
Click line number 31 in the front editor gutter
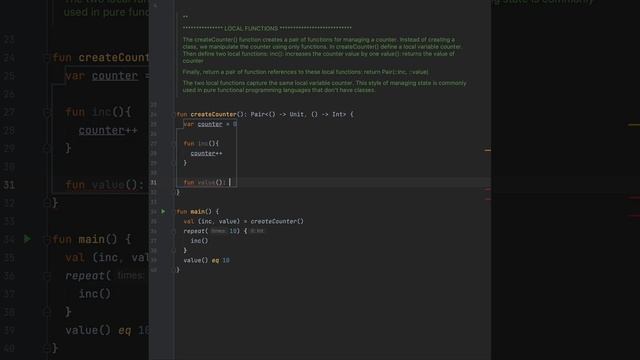(x=153, y=182)
